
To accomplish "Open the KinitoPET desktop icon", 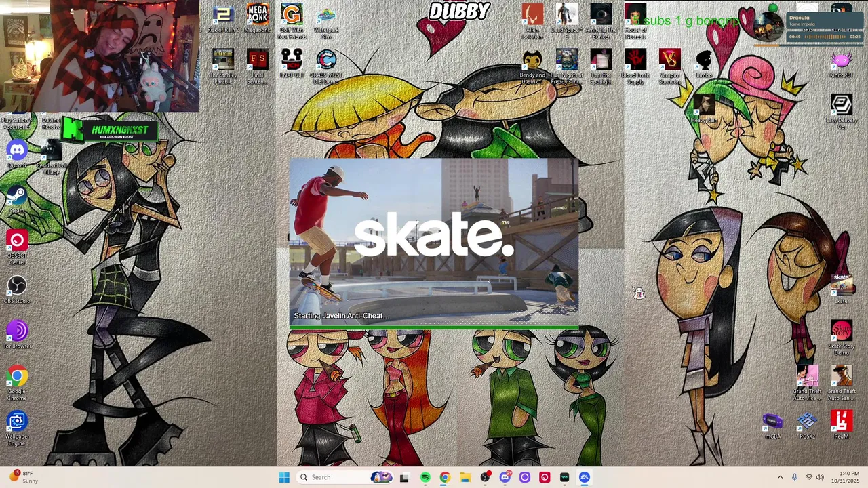I will pyautogui.click(x=841, y=64).
